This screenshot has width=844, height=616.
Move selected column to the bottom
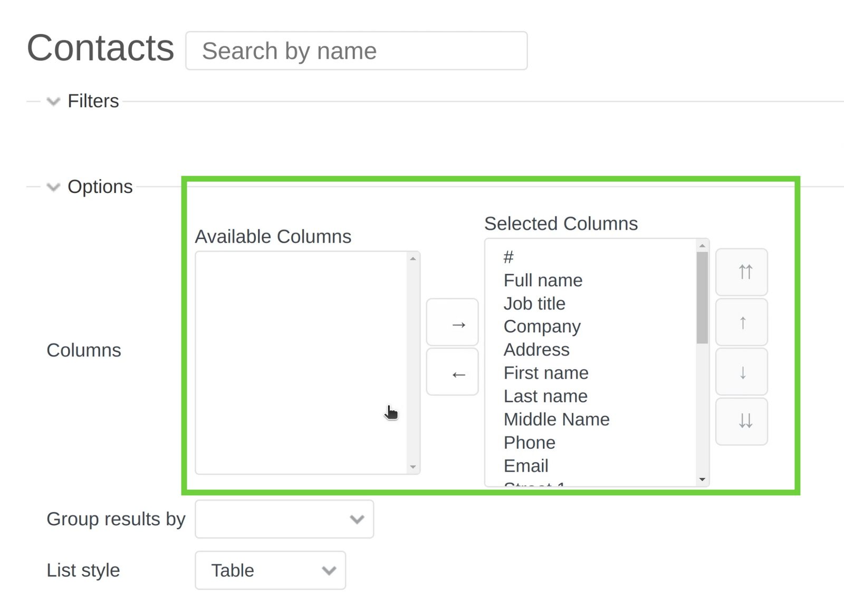(x=741, y=421)
